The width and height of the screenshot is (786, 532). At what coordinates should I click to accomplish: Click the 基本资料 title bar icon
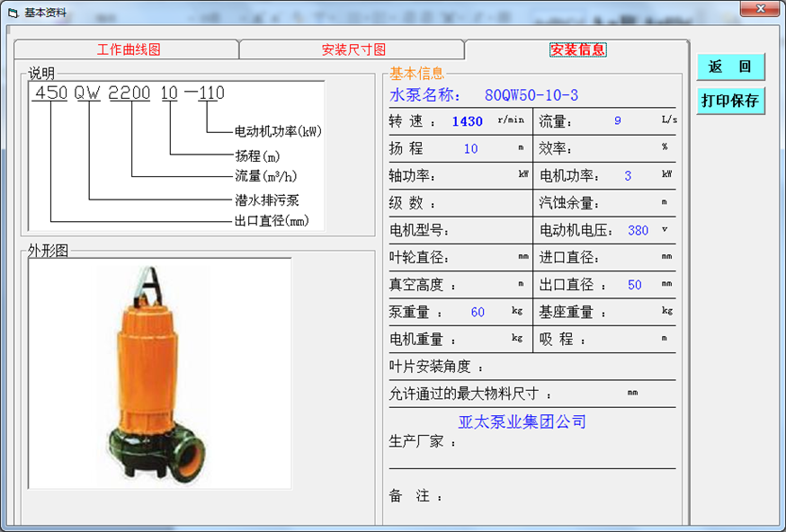point(13,13)
